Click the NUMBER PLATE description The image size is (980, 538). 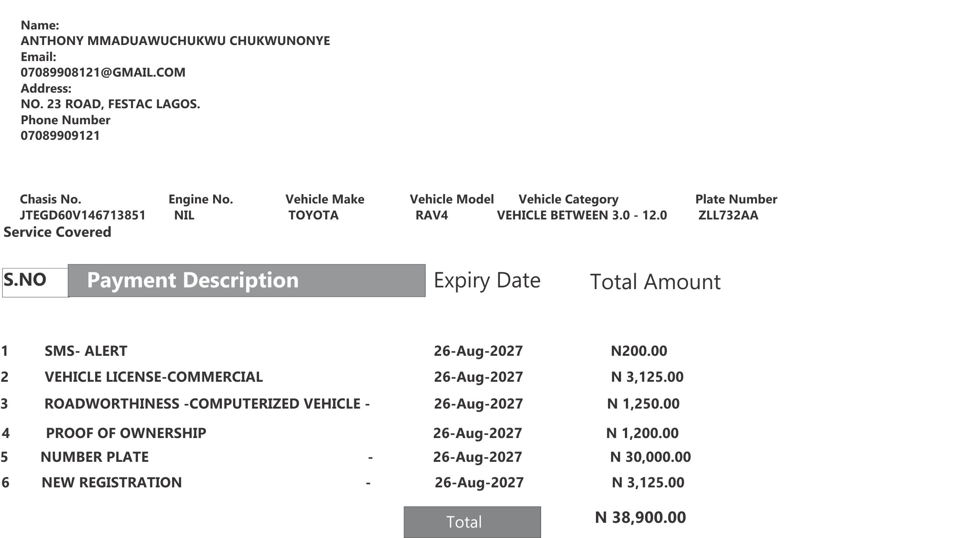95,457
